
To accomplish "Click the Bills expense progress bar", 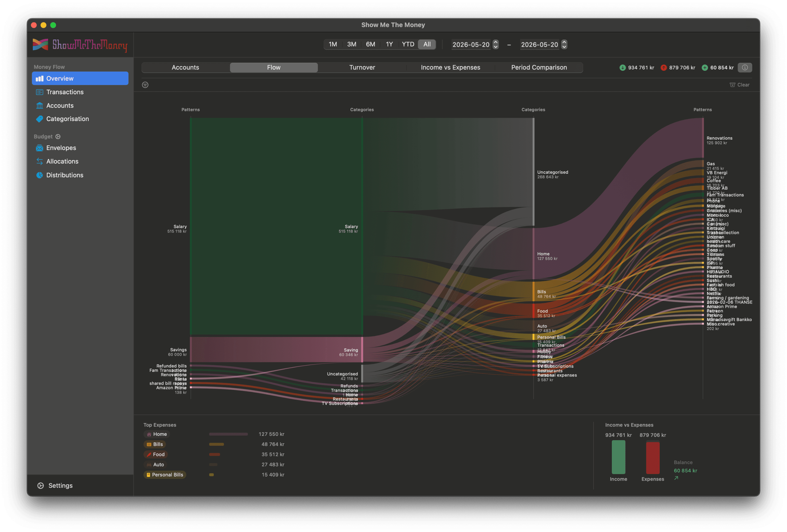I will click(x=216, y=444).
